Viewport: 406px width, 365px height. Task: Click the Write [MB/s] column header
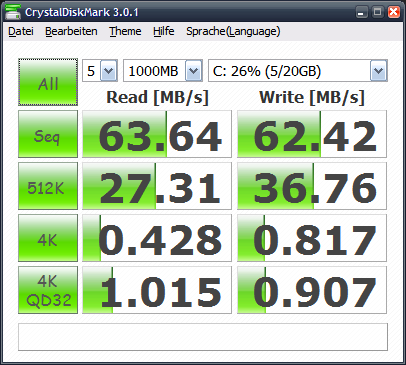click(x=312, y=97)
